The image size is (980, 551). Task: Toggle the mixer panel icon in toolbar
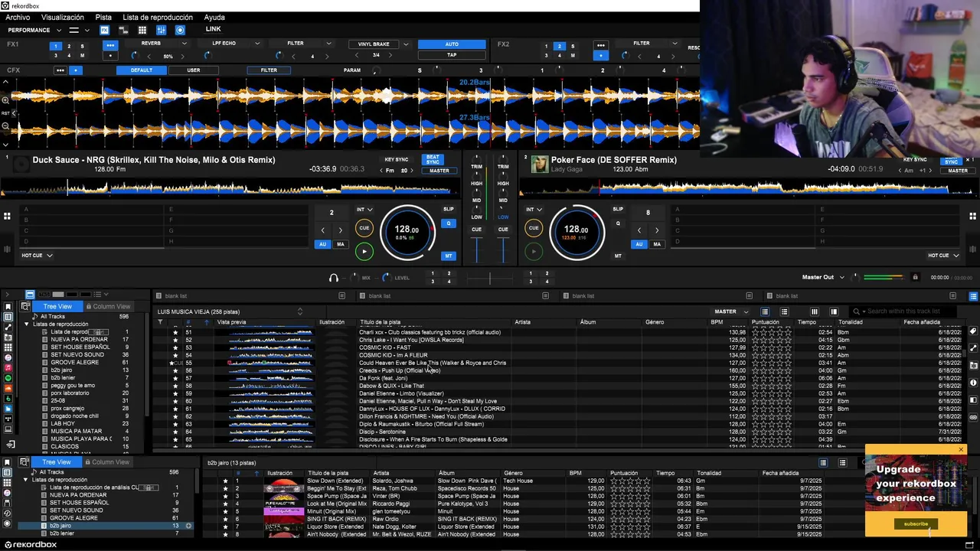click(161, 30)
